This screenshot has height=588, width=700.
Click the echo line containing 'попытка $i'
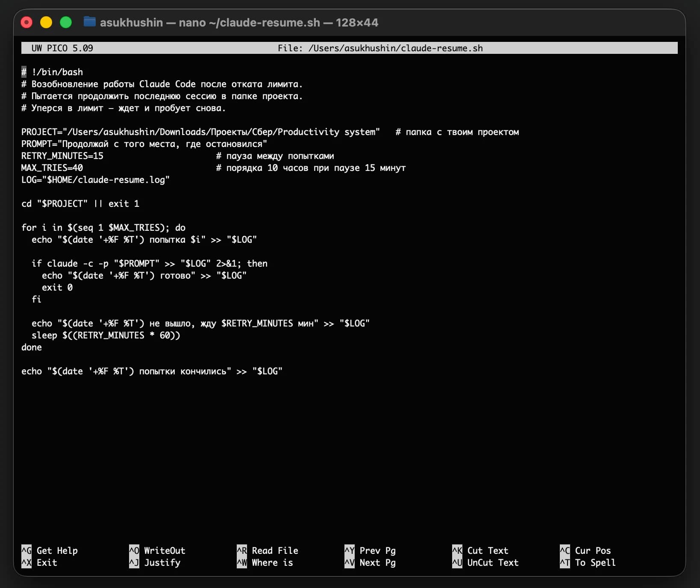[144, 240]
